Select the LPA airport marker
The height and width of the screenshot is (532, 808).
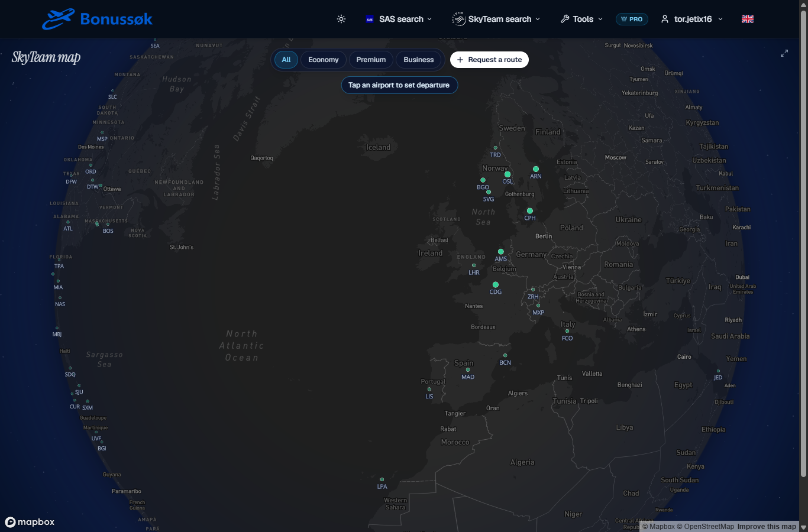382,479
